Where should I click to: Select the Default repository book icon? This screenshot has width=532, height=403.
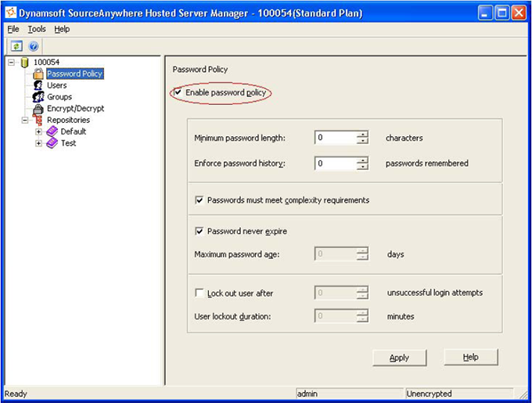pyautogui.click(x=52, y=131)
